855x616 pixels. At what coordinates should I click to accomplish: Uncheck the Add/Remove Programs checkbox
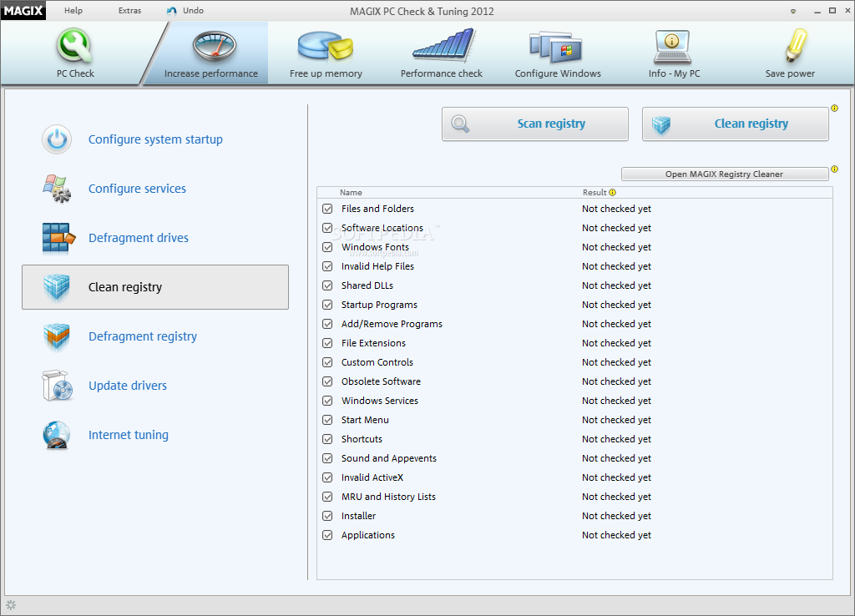click(x=327, y=324)
